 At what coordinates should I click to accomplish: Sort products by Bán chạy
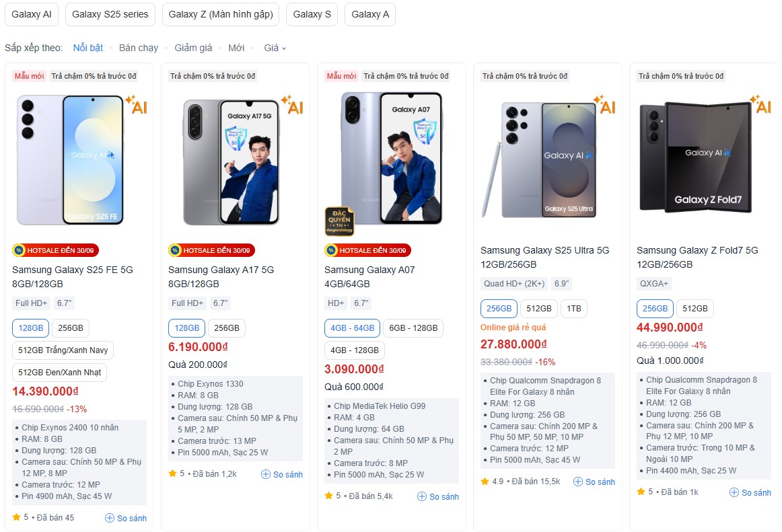coord(139,48)
